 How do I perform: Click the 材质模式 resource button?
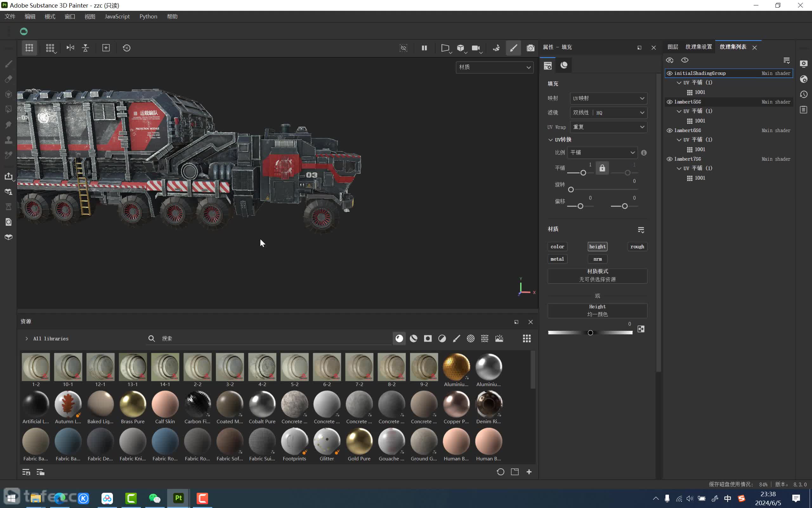[597, 276]
